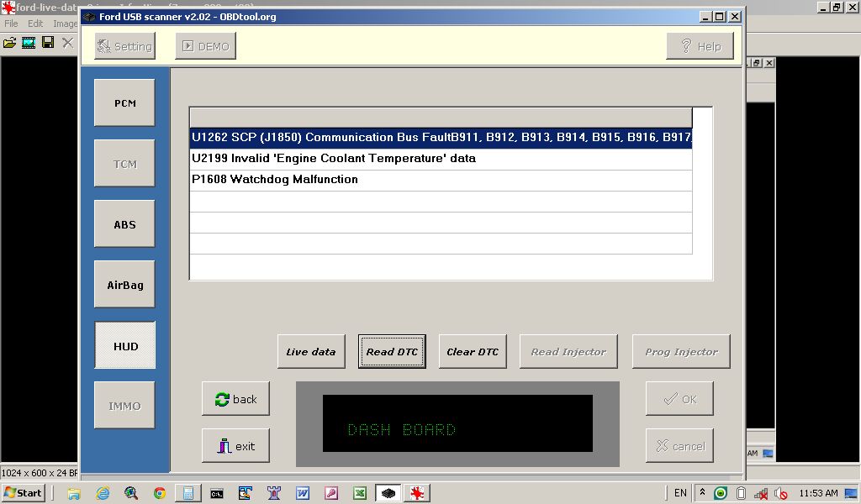Click the exit button with door icon

click(235, 446)
